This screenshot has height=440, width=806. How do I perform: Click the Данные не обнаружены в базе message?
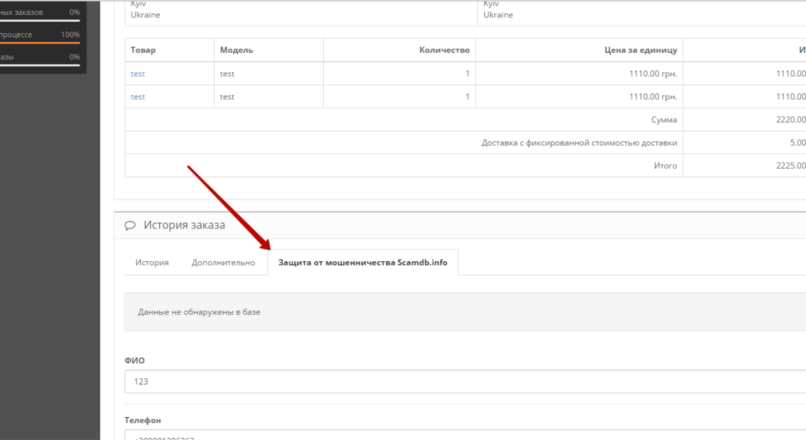pyautogui.click(x=199, y=312)
